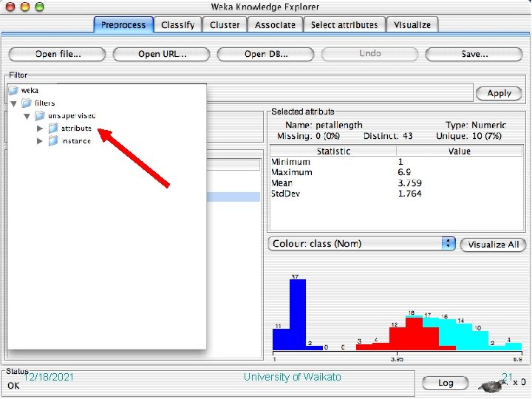Open the Select attributes tab
532x399 pixels.
click(344, 25)
